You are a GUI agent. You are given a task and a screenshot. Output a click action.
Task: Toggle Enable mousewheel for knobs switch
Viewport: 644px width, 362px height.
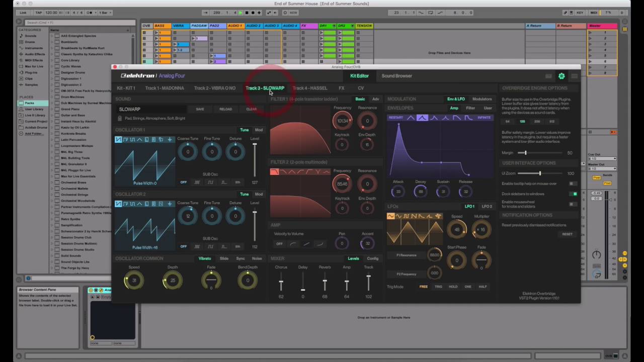click(573, 204)
